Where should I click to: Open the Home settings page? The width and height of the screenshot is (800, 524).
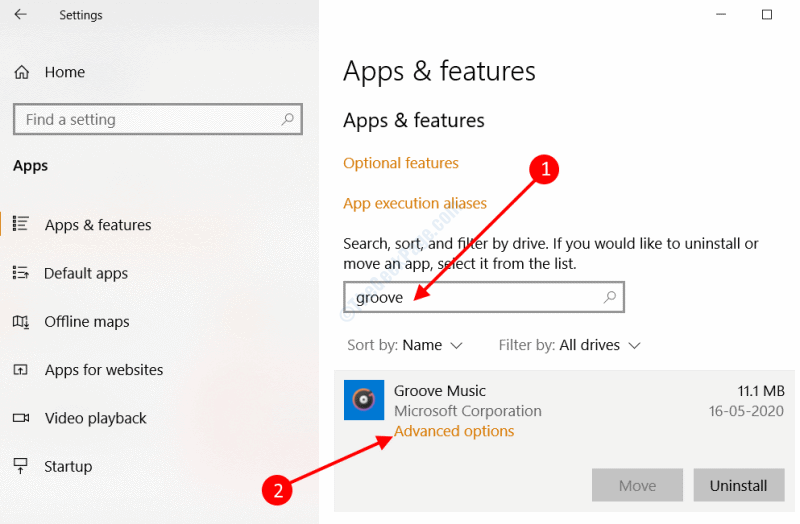pyautogui.click(x=65, y=72)
